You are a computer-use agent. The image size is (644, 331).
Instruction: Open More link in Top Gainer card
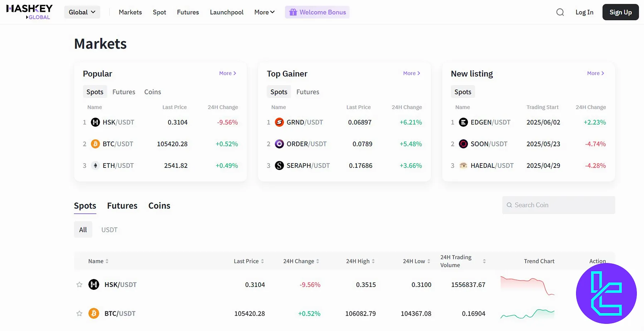(411, 73)
